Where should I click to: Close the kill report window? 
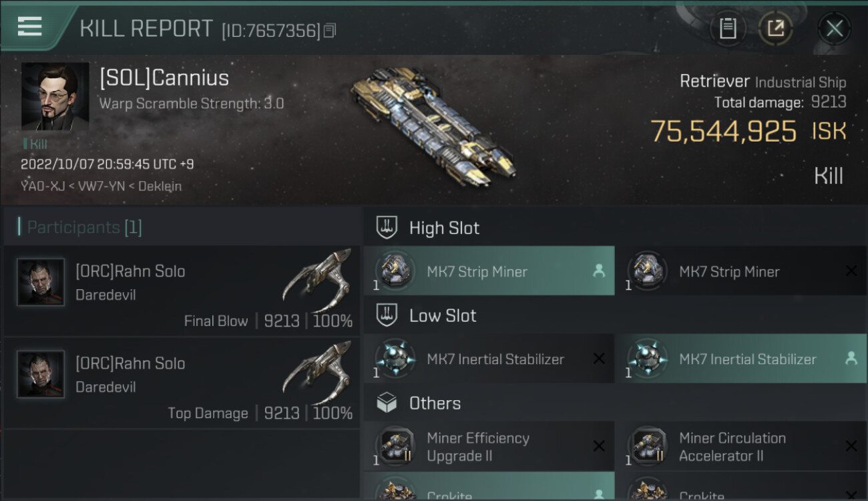(834, 29)
